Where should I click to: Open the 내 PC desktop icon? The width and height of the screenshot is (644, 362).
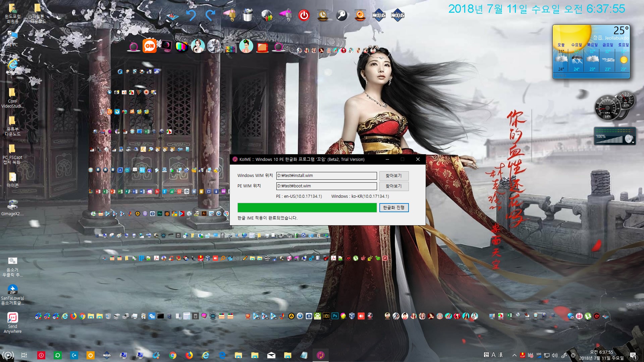click(x=13, y=38)
